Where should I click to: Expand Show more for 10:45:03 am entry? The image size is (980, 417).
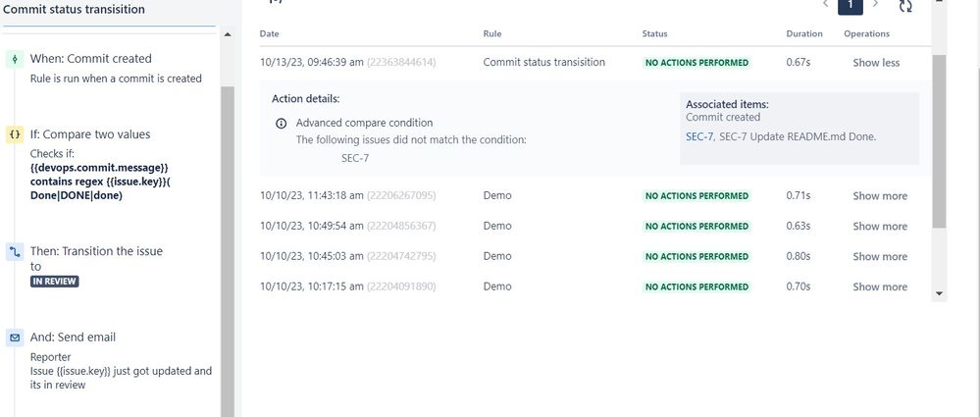[x=880, y=256]
